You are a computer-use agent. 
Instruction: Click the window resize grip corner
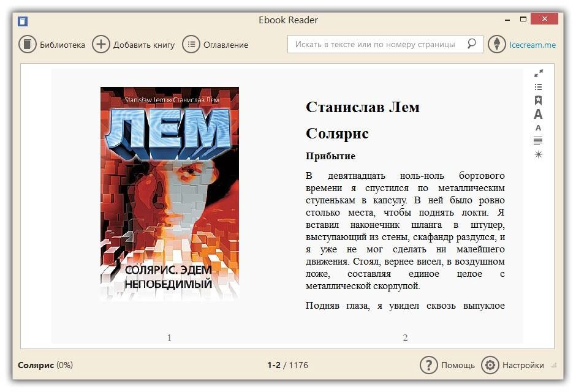[x=555, y=365]
